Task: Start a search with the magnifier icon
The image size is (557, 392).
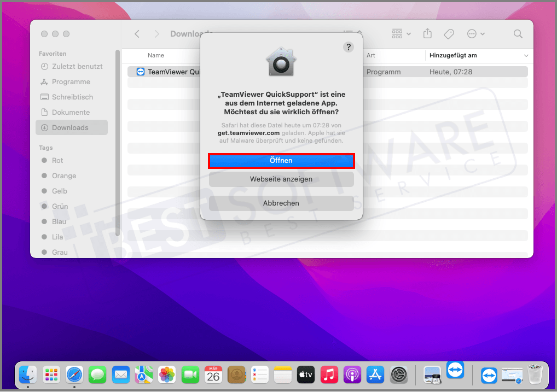Action: tap(518, 33)
